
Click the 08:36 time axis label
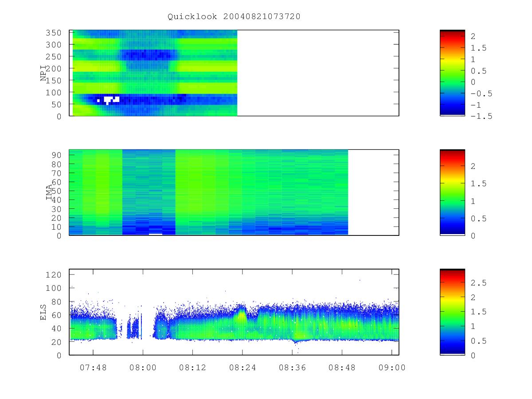(x=292, y=368)
